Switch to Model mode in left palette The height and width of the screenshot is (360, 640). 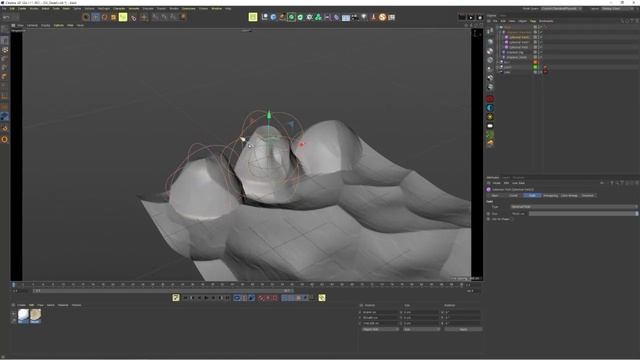(x=4, y=40)
